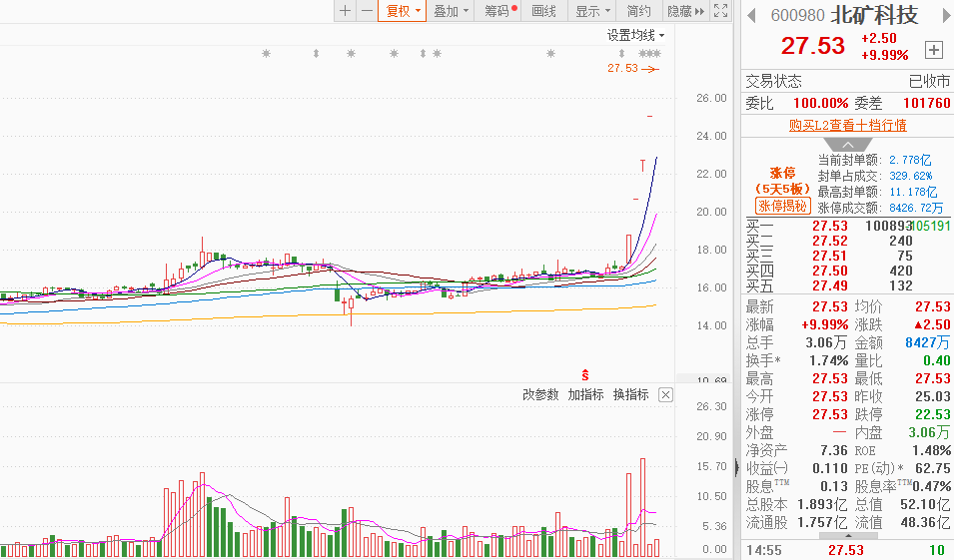Click the 涨停揭秘 button
This screenshot has width=954, height=560.
click(782, 206)
